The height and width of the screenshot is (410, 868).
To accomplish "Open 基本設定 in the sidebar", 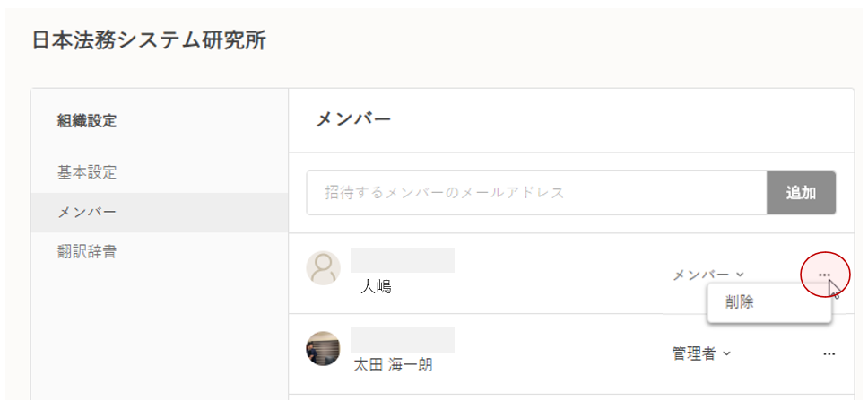I will pos(87,172).
